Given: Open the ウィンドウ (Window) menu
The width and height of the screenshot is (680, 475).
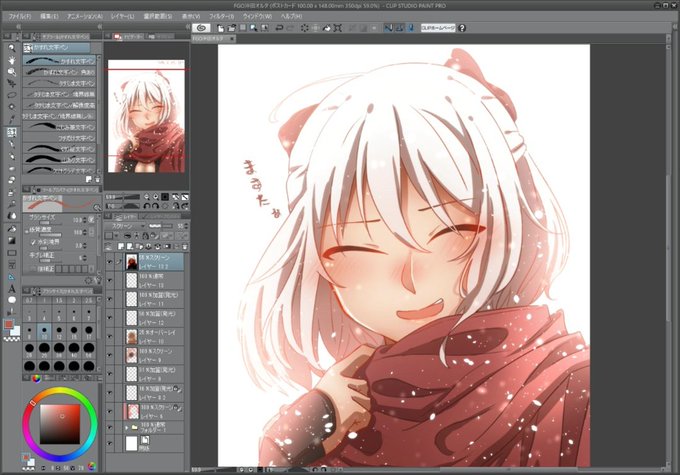Looking at the screenshot, I should (x=257, y=16).
